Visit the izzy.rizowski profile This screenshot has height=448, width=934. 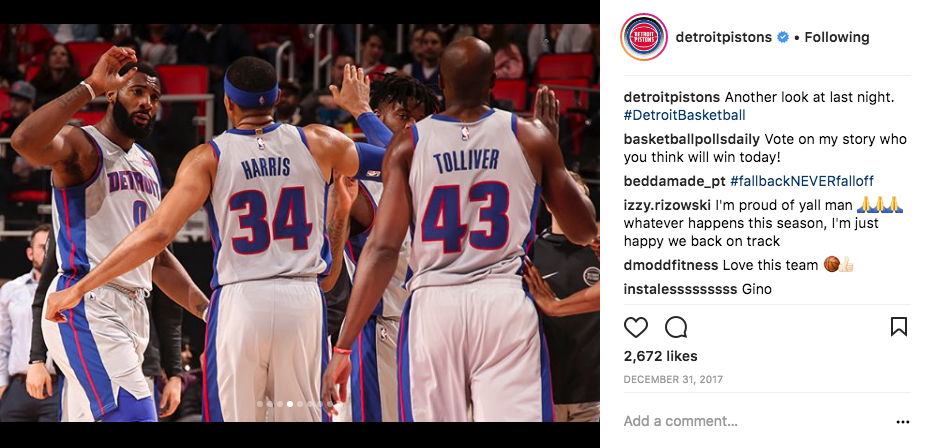pyautogui.click(x=667, y=206)
